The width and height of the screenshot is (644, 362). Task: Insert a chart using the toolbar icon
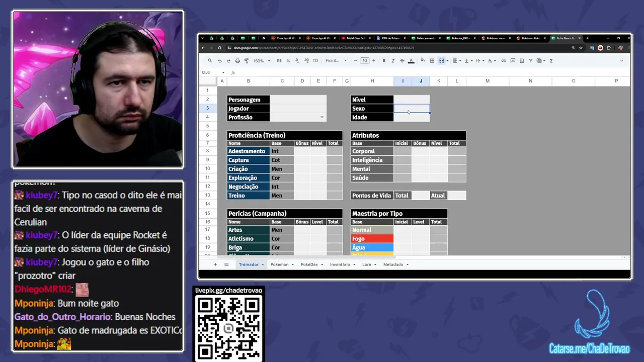522,61
